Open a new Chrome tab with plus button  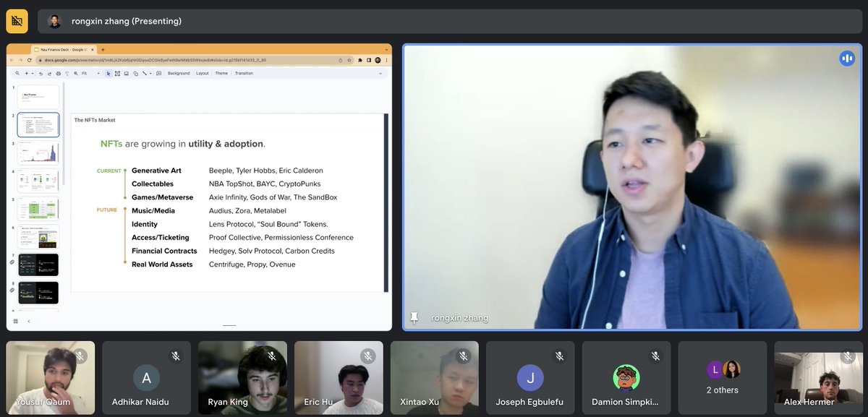pyautogui.click(x=103, y=50)
